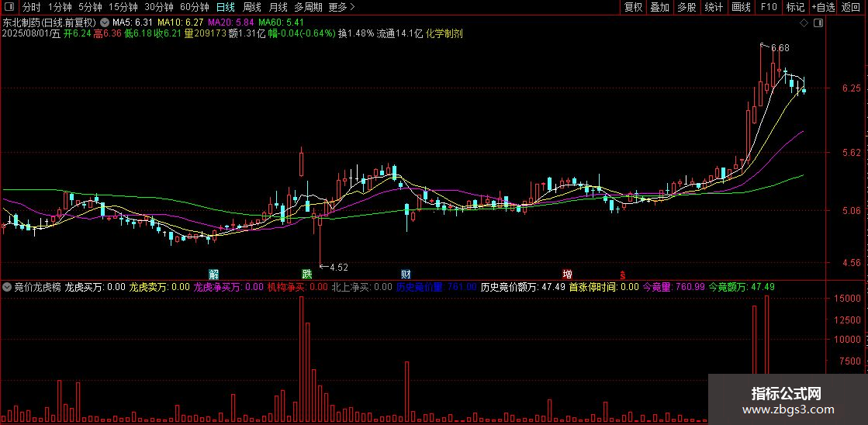Select the 5分钟 period tab

pos(90,7)
